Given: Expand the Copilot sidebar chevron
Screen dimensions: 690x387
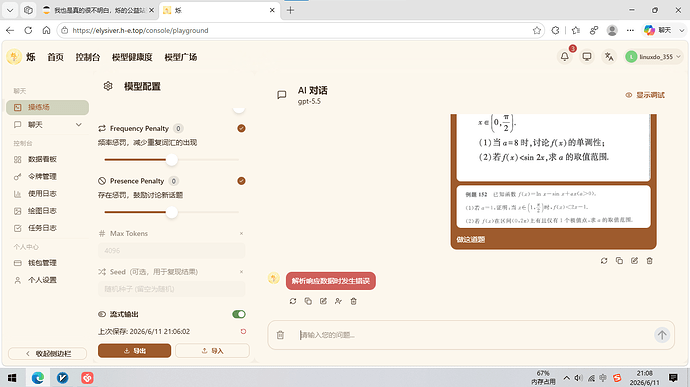Looking at the screenshot, I should coord(682,30).
